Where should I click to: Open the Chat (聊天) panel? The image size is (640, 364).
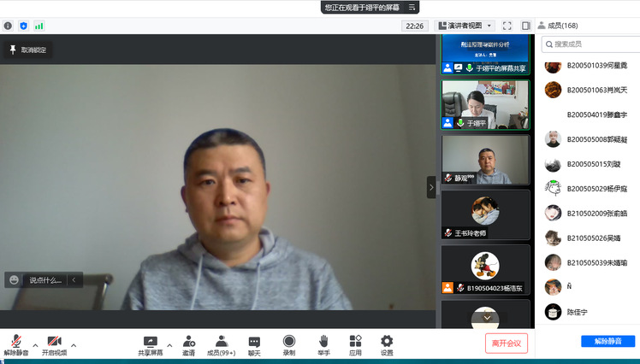(254, 342)
